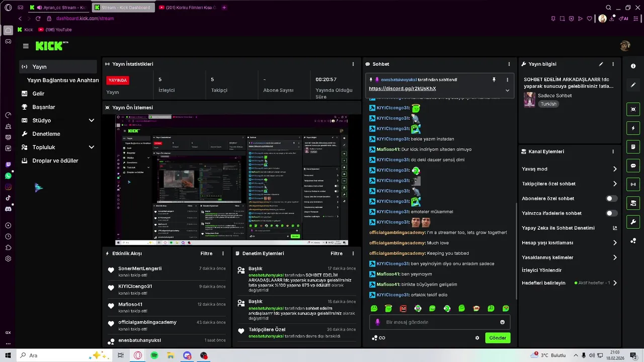The image size is (644, 362).
Task: Click the stream preview thumbnail
Action: click(232, 180)
